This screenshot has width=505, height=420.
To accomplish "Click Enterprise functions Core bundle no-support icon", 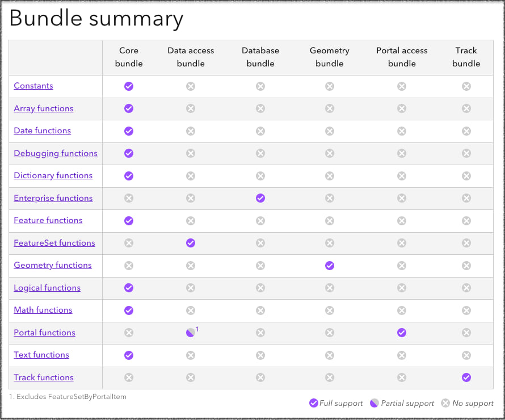I will coord(129,198).
